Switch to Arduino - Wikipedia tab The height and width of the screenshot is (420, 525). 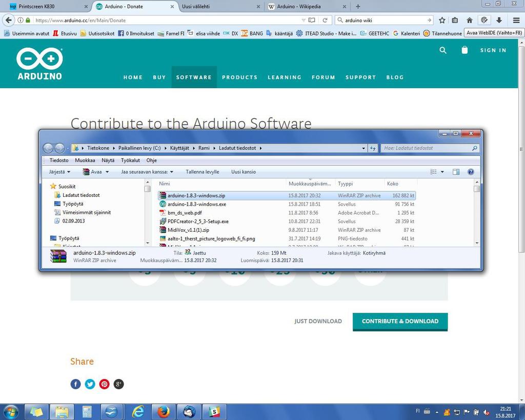(307, 6)
